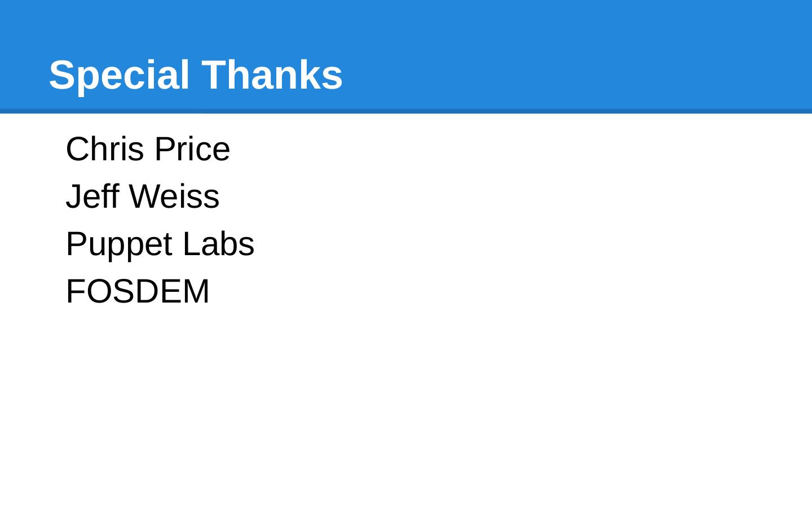
Task: Click the "Special Thanks" slide title
Action: (x=196, y=75)
